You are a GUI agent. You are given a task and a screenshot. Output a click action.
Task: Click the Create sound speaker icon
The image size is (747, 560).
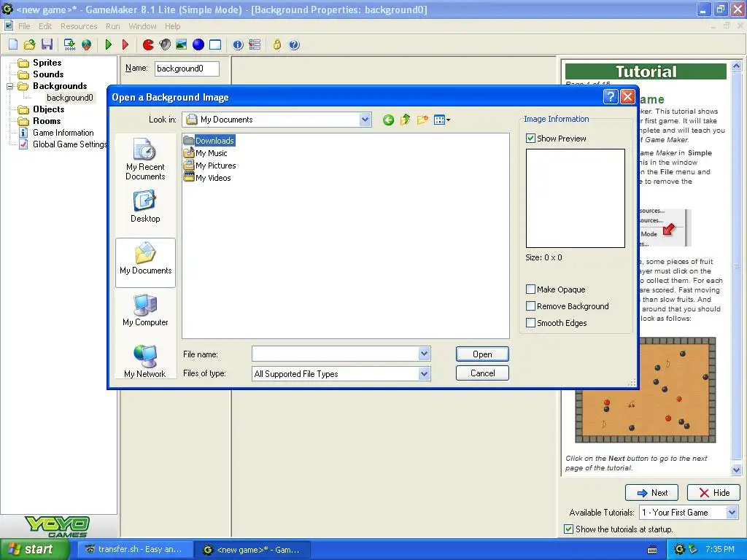(x=165, y=44)
